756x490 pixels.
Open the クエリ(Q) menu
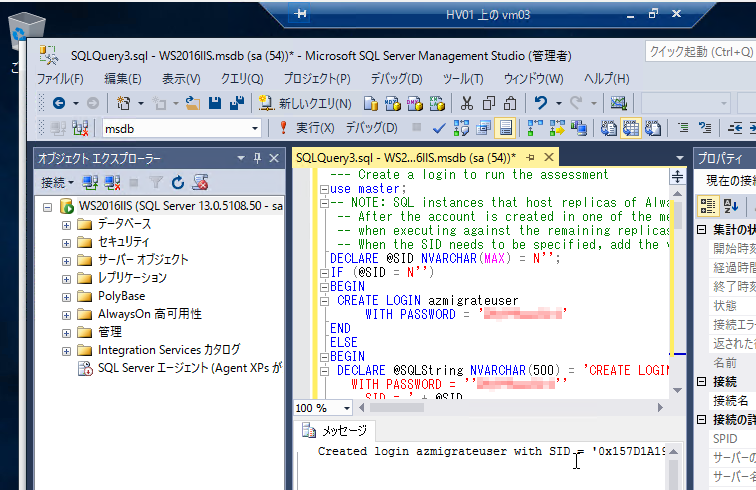pyautogui.click(x=242, y=78)
